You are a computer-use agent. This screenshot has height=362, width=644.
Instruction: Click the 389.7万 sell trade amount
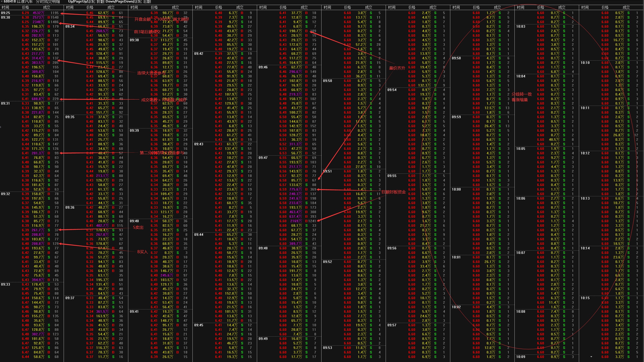(296, 244)
